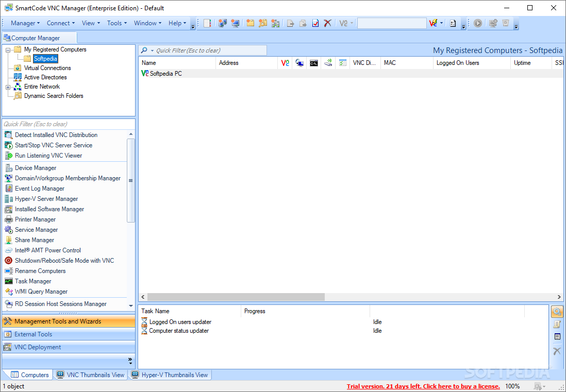Screen dimensions: 566x392
Task: Select the Softpedia PC computer row
Action: tap(352, 74)
